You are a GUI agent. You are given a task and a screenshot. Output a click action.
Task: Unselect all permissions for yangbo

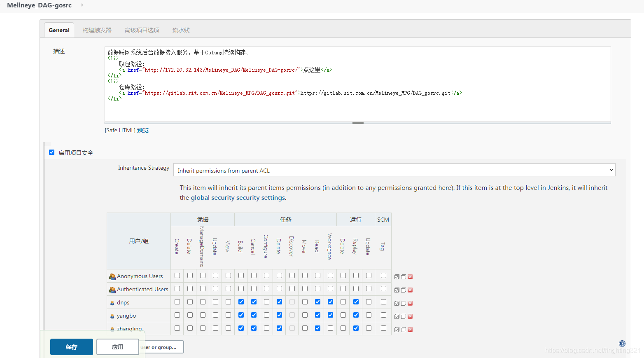click(404, 316)
